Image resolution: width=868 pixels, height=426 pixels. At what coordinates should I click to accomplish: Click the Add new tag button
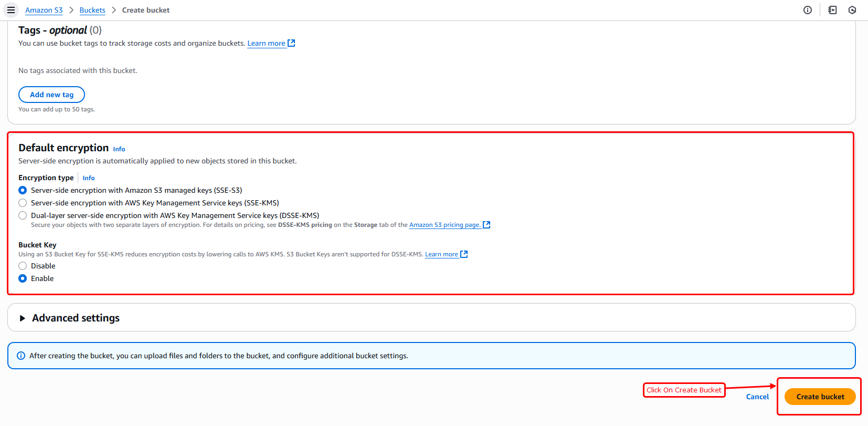coord(51,95)
